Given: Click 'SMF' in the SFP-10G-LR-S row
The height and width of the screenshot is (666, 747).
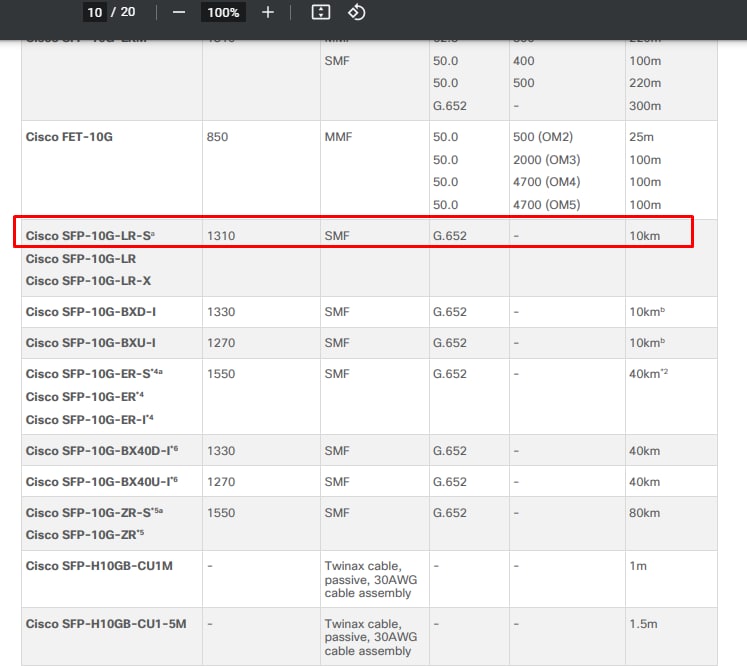Looking at the screenshot, I should [x=337, y=236].
